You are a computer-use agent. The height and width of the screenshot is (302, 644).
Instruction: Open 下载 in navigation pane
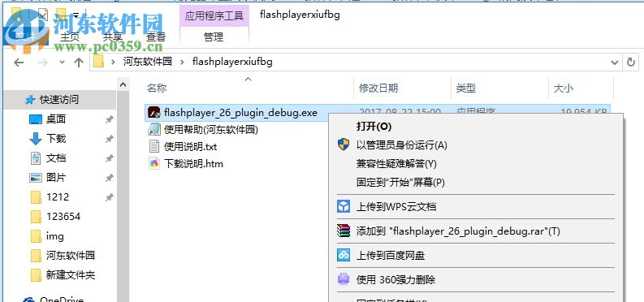click(56, 139)
